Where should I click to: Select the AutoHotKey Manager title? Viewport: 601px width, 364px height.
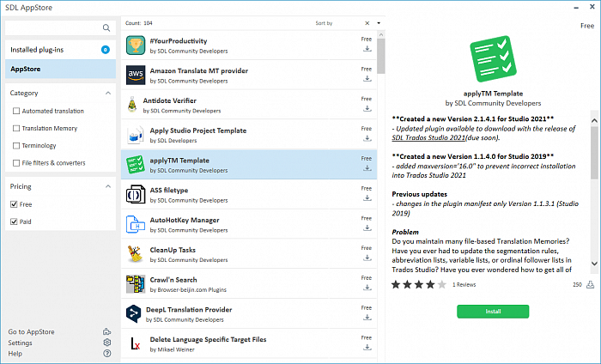(185, 221)
